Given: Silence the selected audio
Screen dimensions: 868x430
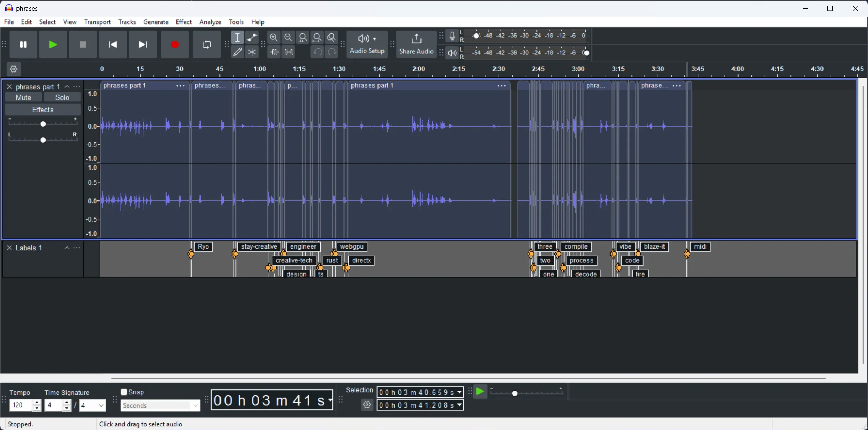Looking at the screenshot, I should click(x=289, y=52).
